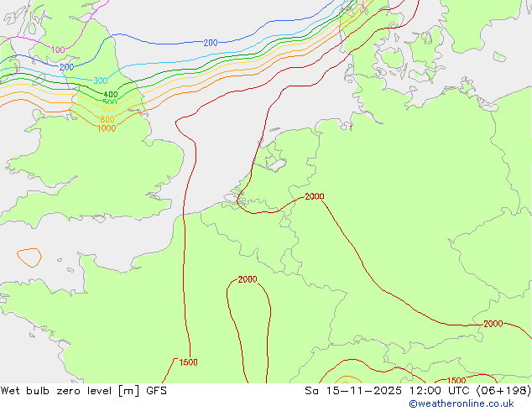
Task: Click the 1500 label over western France
Action: coord(188,362)
